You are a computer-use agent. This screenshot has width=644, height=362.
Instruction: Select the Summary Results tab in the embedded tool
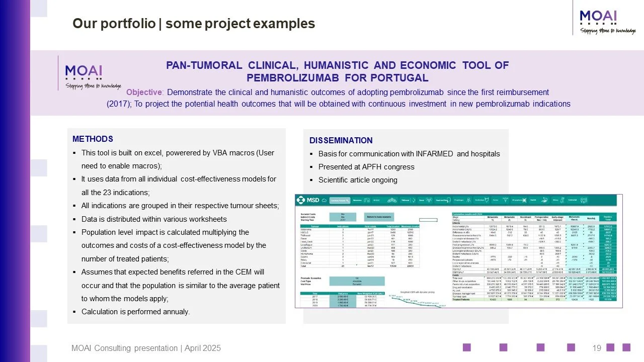(340, 200)
